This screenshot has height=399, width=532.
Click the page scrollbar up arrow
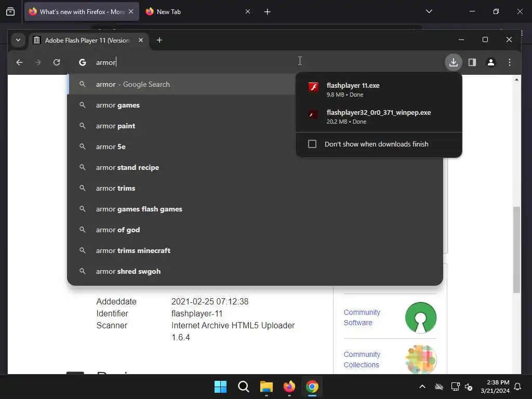(x=516, y=79)
